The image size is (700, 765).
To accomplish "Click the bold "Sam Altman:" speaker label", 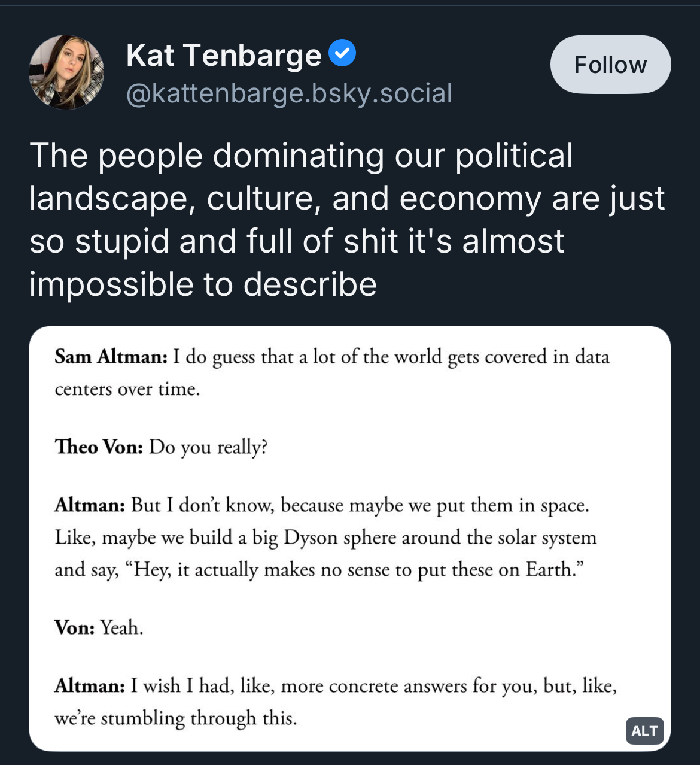I will click(111, 357).
